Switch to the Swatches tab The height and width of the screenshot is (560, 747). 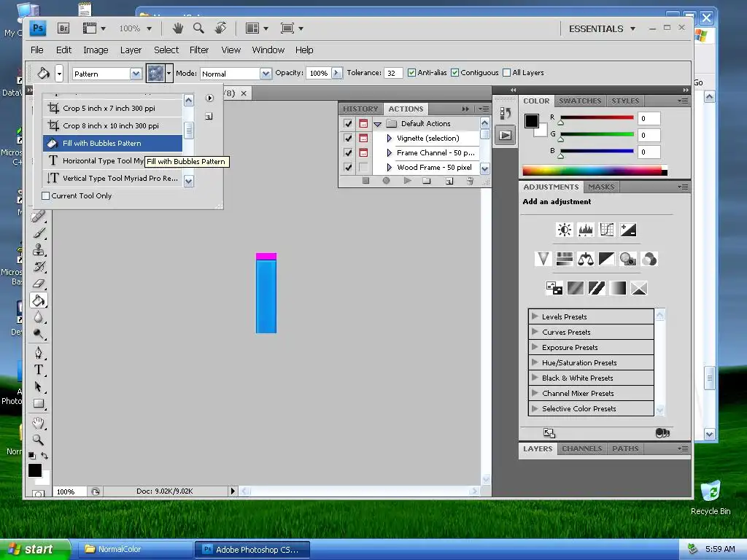[580, 101]
